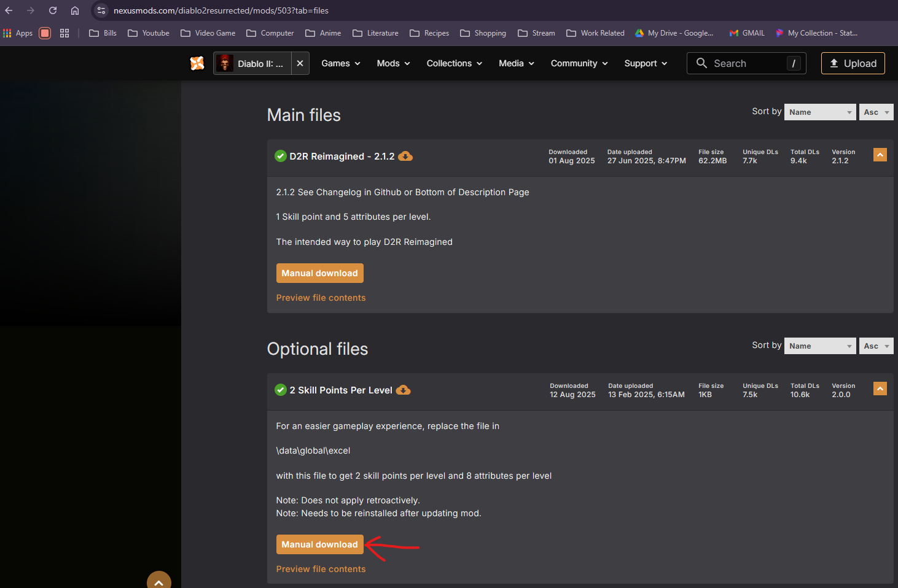Click cloud download icon for 2 Skill Points

click(x=404, y=390)
